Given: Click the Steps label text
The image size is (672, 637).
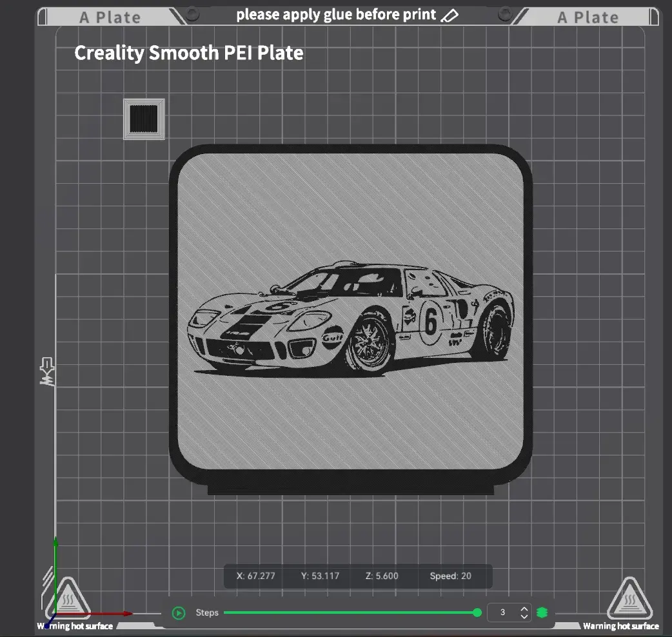Looking at the screenshot, I should 207,612.
